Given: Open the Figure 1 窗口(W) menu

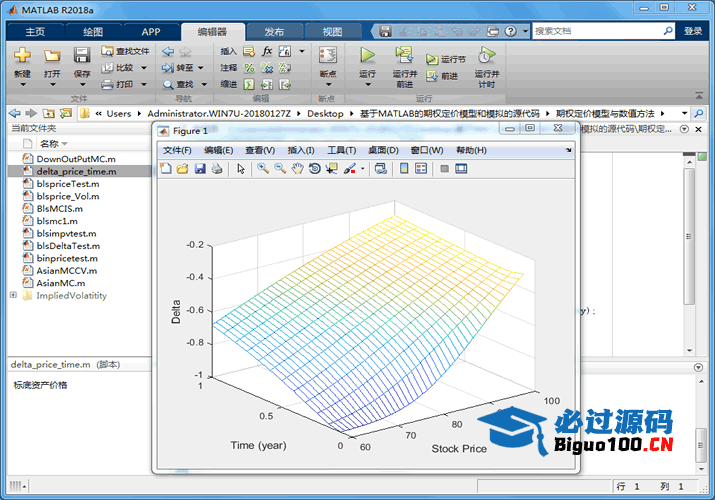Looking at the screenshot, I should pos(427,150).
